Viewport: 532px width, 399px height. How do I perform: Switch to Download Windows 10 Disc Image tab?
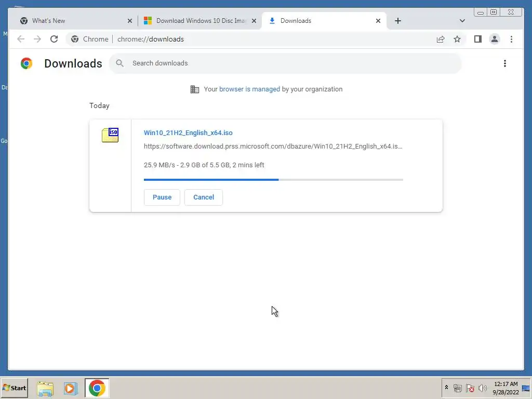coord(200,21)
